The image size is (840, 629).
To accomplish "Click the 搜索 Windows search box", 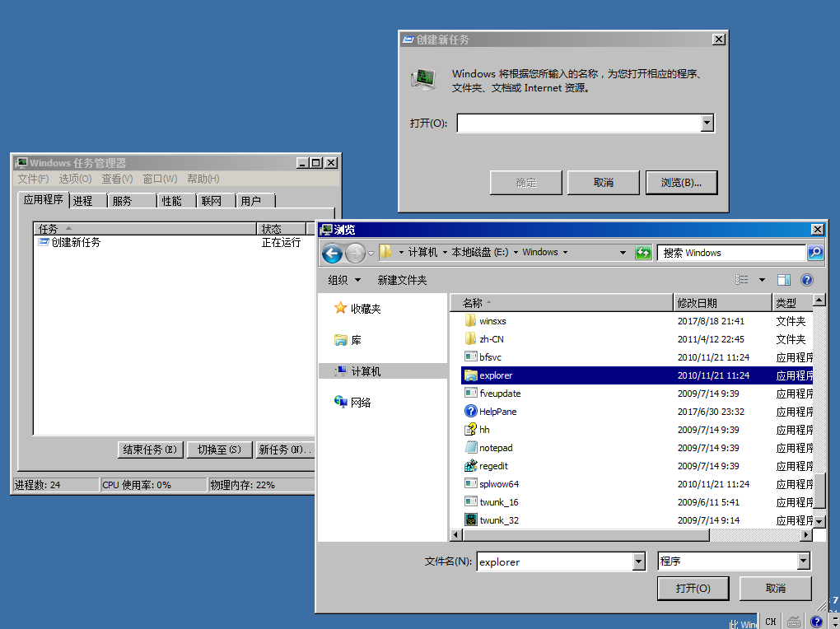I will pos(732,253).
